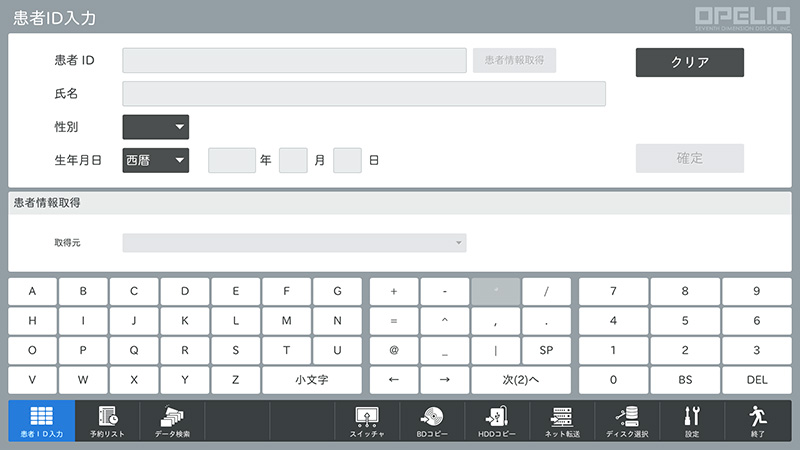Screen dimensions: 800x450
Task: Click the 患者 ID input field
Action: point(294,61)
